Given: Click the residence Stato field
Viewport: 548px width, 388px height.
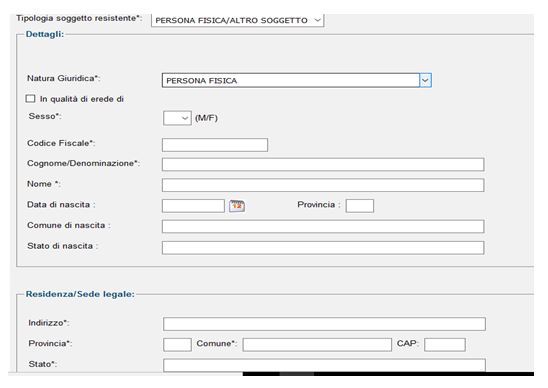Looking at the screenshot, I should (x=324, y=365).
